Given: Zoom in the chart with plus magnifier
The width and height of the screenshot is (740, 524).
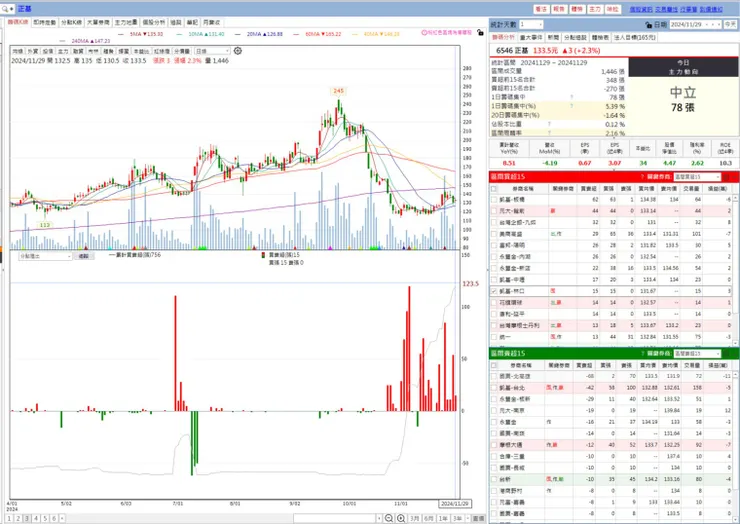Looking at the screenshot, I should pyautogui.click(x=401, y=518).
